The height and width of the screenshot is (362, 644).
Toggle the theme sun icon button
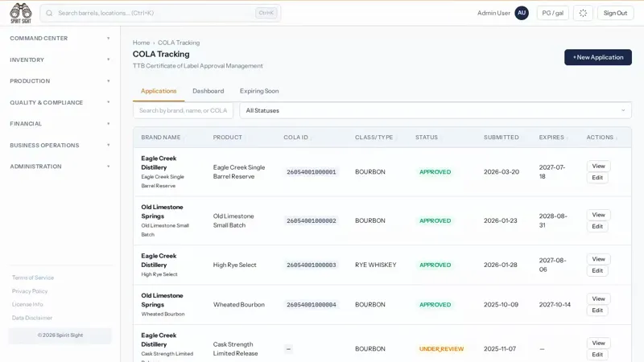click(583, 13)
